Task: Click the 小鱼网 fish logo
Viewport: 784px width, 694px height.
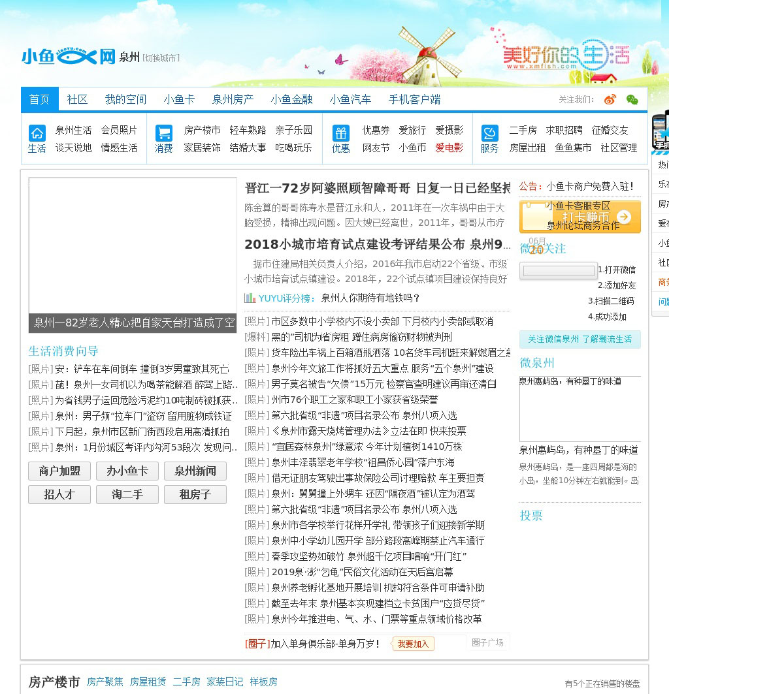Action: (69, 56)
